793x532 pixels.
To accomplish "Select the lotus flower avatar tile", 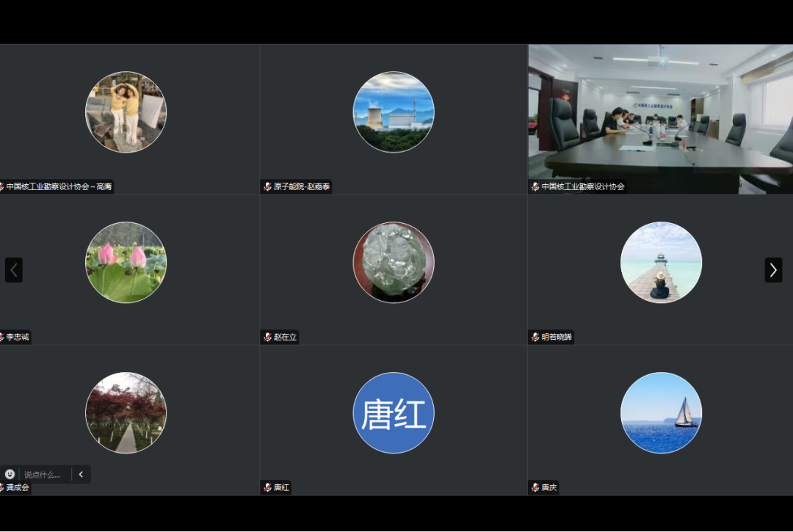I will tap(126, 263).
